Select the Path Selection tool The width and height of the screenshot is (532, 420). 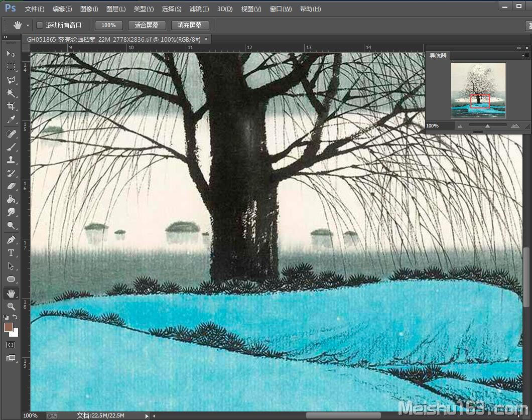(x=11, y=266)
